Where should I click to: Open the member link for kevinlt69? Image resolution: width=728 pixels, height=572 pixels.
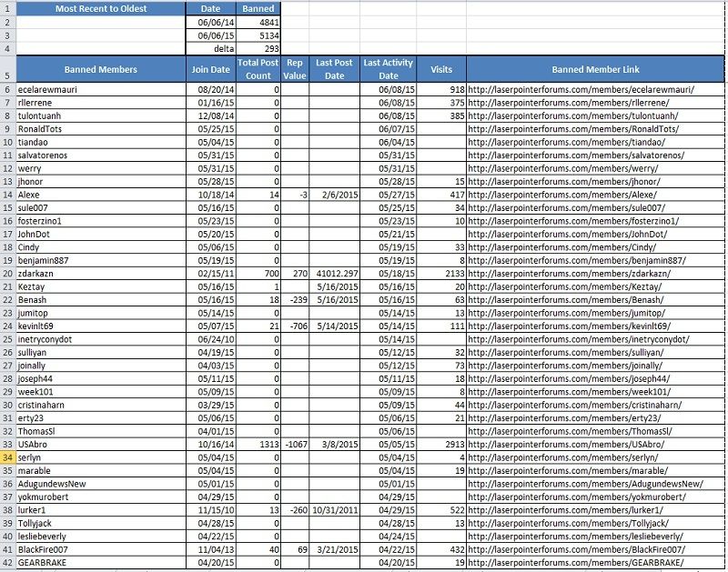[569, 326]
